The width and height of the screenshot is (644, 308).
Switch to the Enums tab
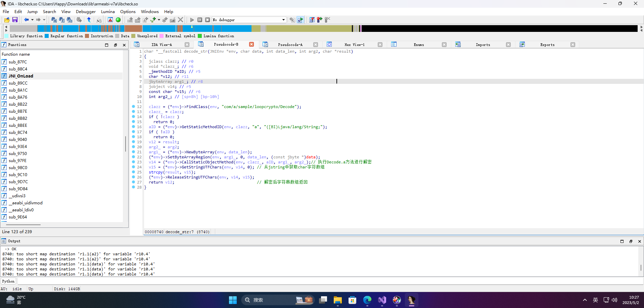[x=419, y=45]
